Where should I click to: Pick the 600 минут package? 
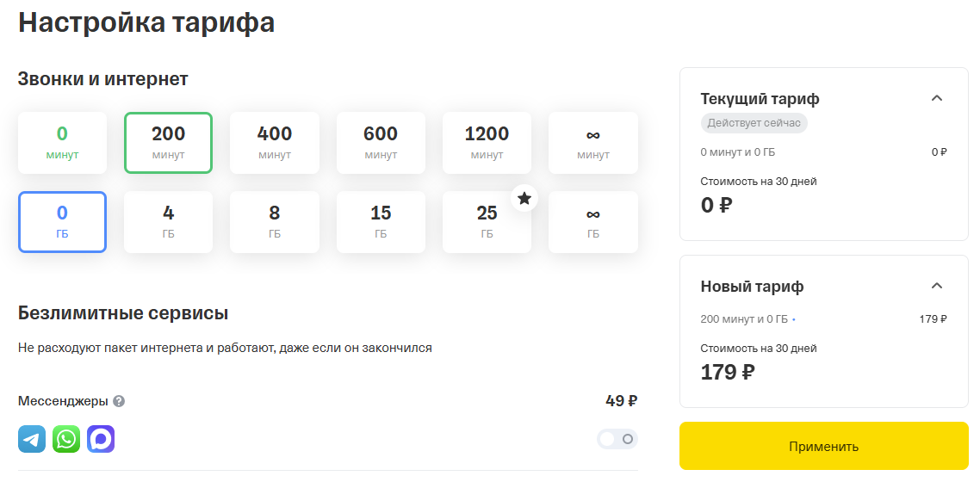tap(381, 143)
